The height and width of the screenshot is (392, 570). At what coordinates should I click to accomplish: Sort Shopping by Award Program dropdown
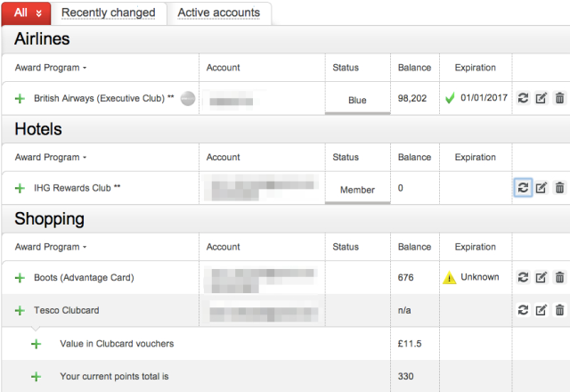pos(51,247)
